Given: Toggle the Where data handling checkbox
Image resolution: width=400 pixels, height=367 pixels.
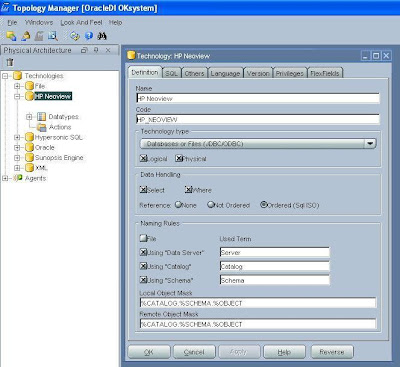Looking at the screenshot, I should (189, 190).
